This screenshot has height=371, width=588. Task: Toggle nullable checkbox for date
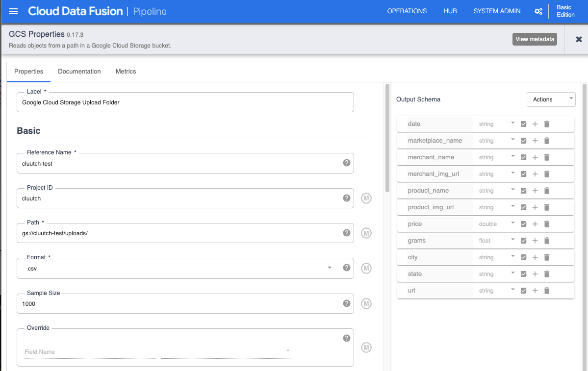(523, 124)
